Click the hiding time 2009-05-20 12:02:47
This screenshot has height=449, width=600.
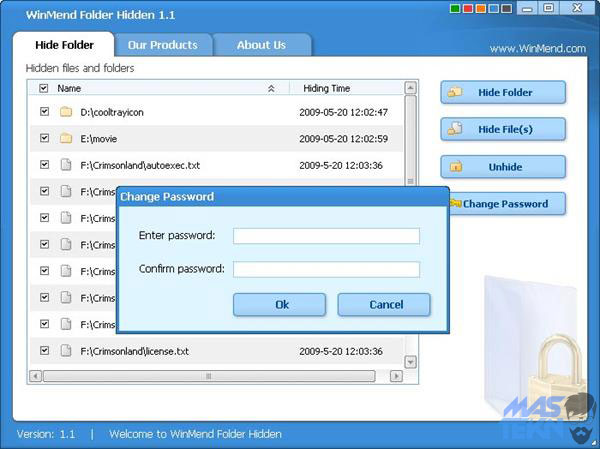point(343,112)
